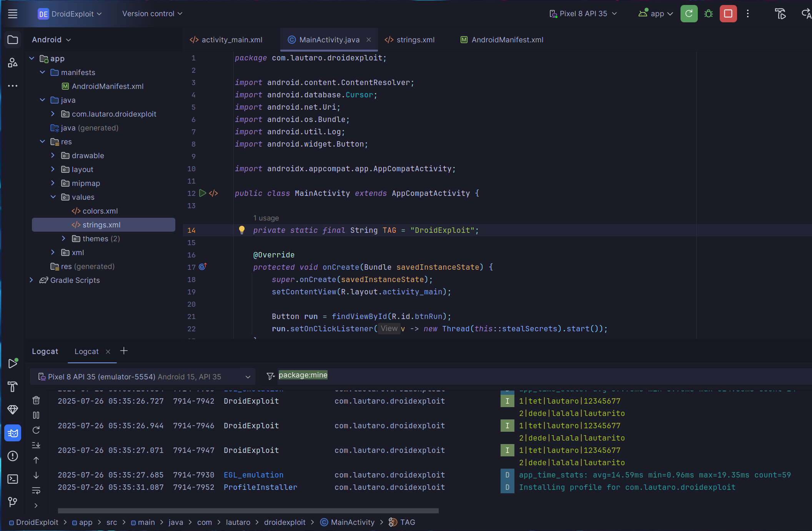Viewport: 812px width, 531px height.
Task: Open the Build hammer tool window
Action: click(x=13, y=386)
